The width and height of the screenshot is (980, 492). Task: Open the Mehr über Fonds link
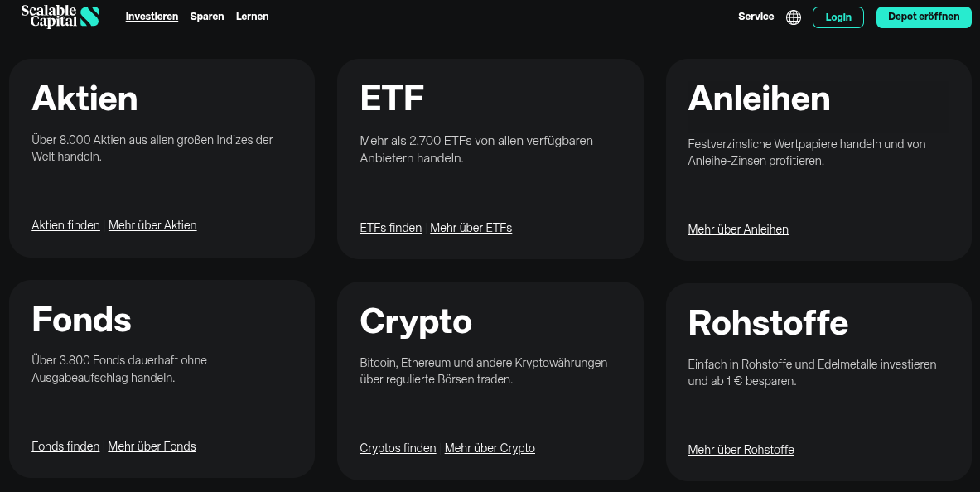[x=152, y=446]
